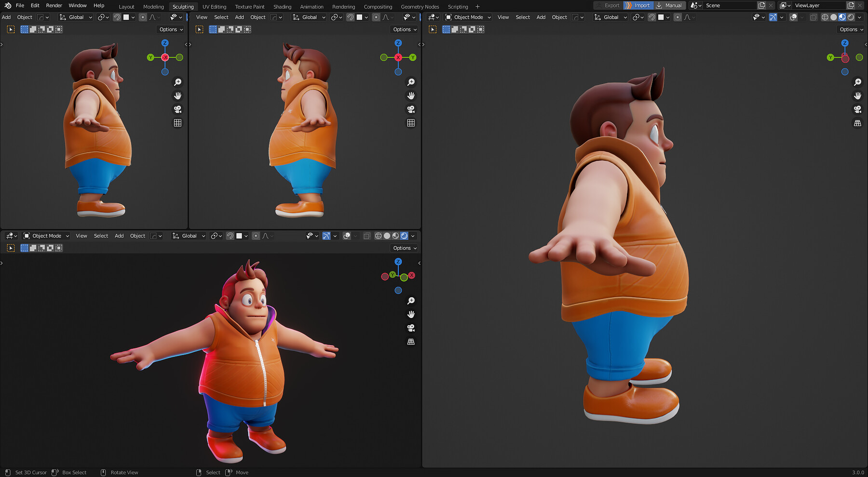Click blue Z axis on bottom-left viewport gizmo

pyautogui.click(x=398, y=262)
